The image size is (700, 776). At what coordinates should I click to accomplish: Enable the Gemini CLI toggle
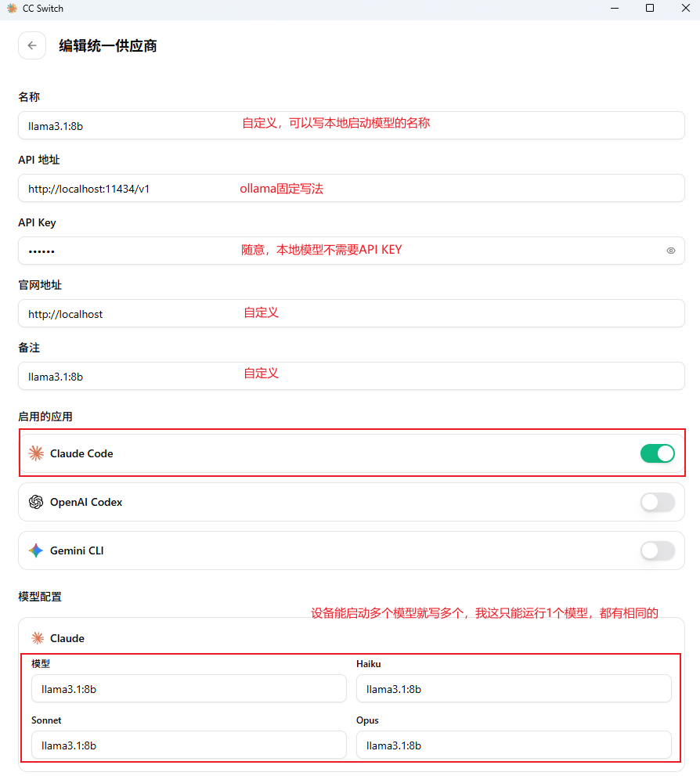(x=658, y=550)
